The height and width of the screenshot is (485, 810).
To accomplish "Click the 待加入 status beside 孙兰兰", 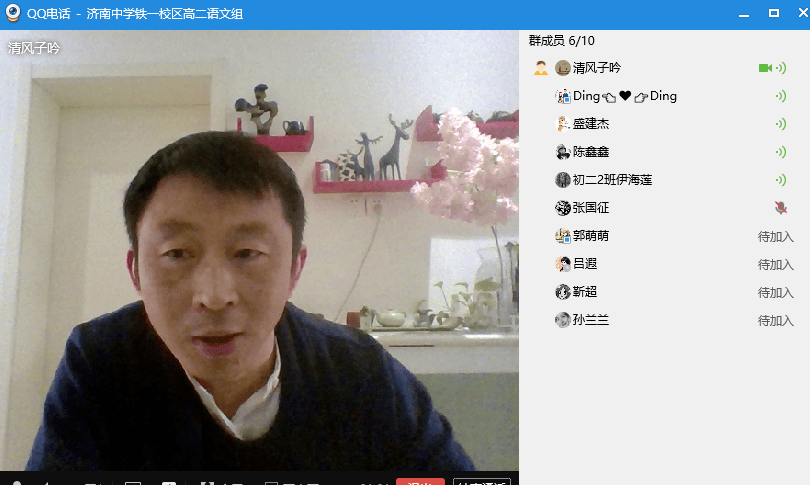I will 775,320.
